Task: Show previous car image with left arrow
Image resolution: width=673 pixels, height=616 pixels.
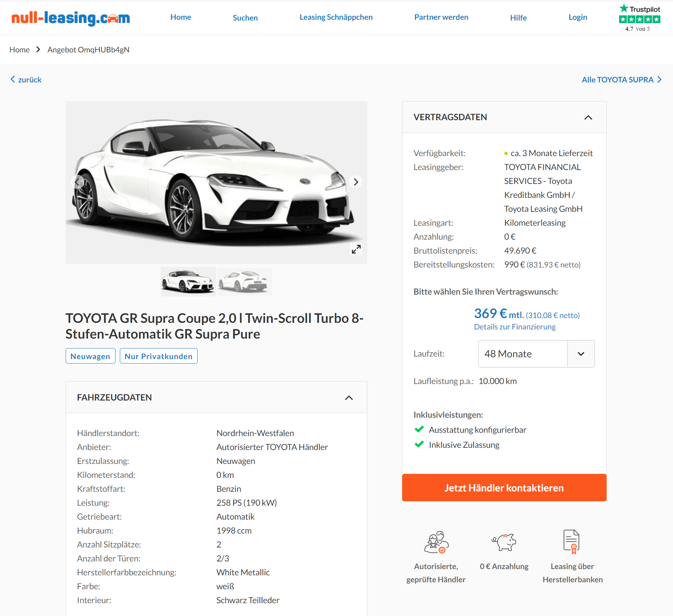Action: pyautogui.click(x=77, y=182)
